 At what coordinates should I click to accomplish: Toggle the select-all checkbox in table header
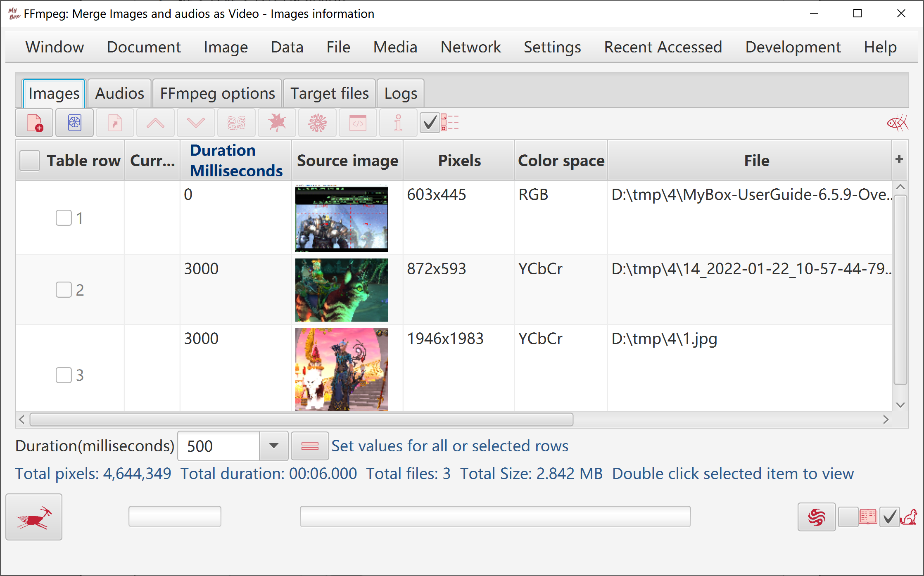[30, 160]
